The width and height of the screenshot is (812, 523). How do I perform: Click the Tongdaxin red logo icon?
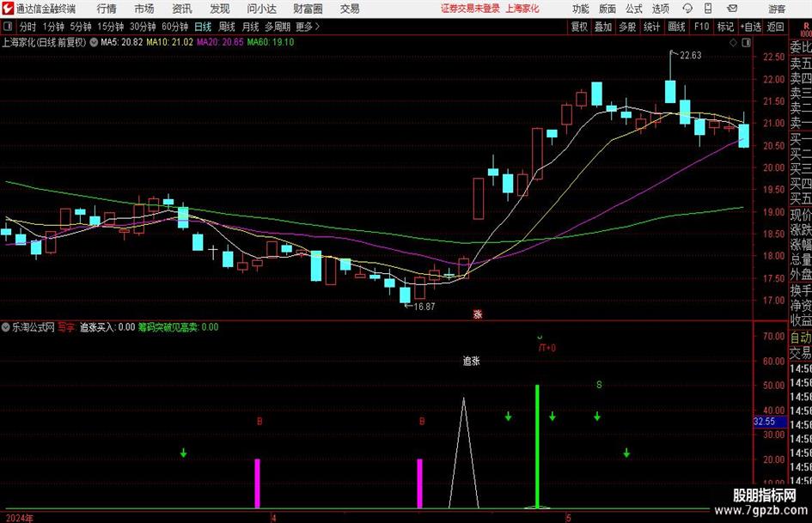[x=7, y=9]
